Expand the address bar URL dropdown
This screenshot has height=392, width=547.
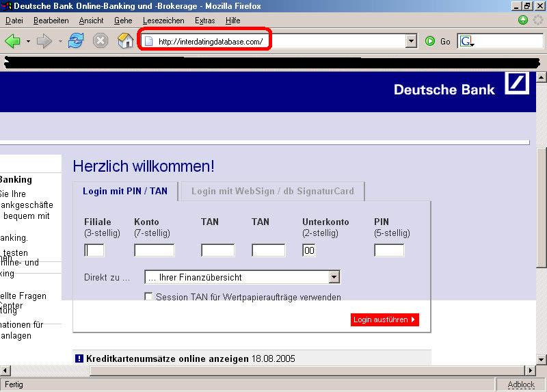tap(412, 41)
